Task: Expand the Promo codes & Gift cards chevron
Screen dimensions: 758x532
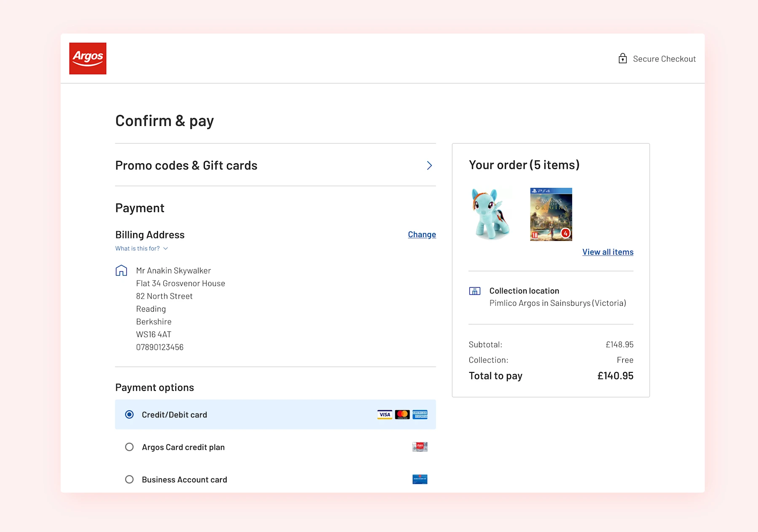Action: pos(429,166)
